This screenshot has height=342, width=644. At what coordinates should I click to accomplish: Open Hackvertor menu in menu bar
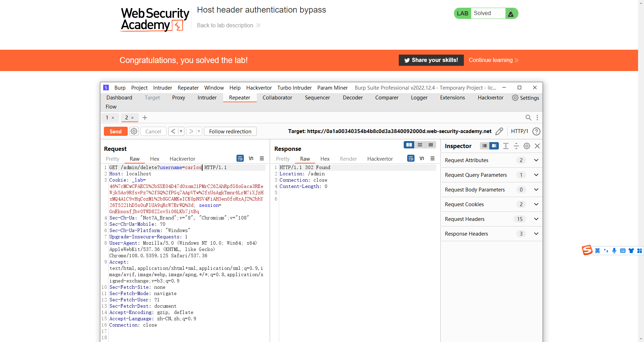[259, 88]
